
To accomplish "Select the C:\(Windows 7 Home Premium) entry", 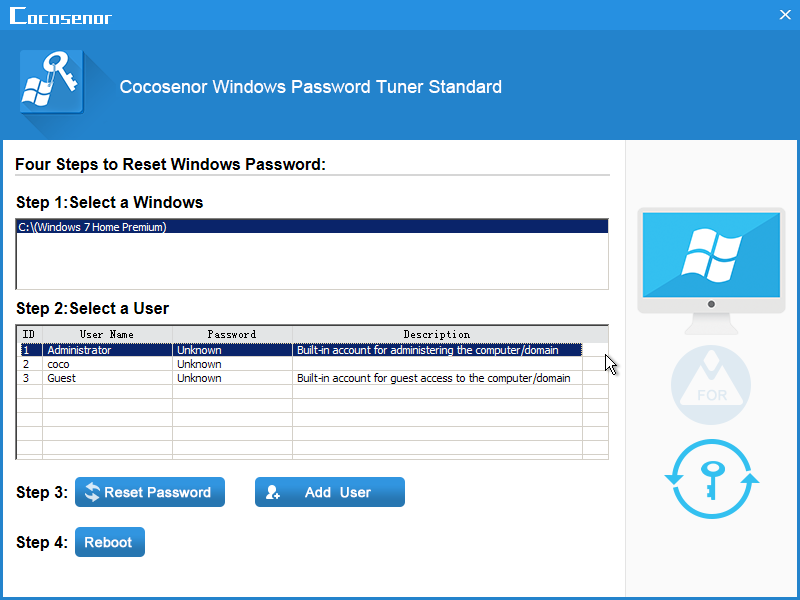I will (x=312, y=227).
